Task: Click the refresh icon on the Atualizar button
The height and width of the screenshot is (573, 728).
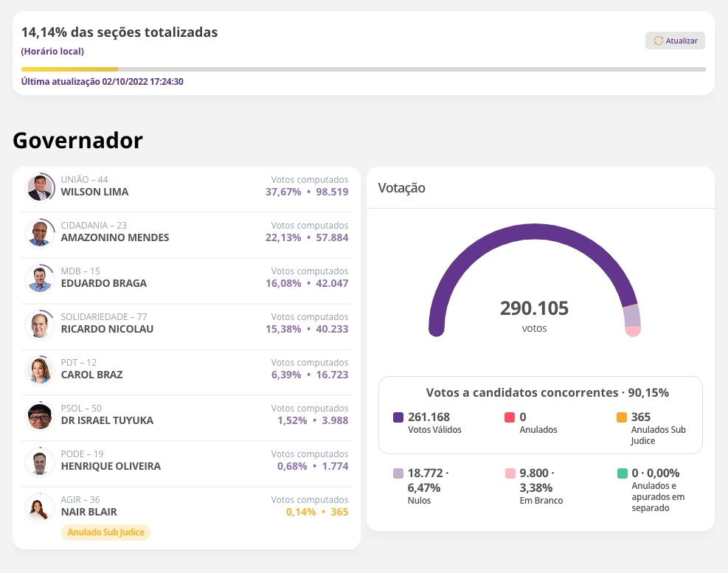Action: coord(659,41)
